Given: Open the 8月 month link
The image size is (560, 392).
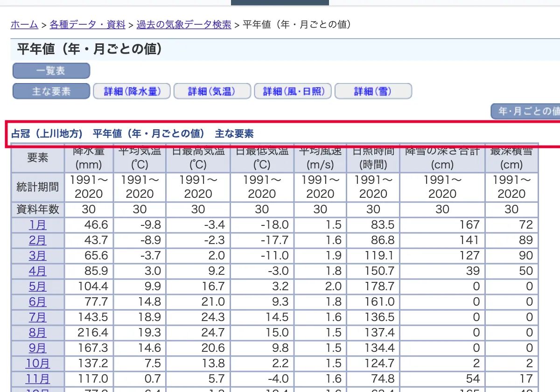Looking at the screenshot, I should (38, 333).
